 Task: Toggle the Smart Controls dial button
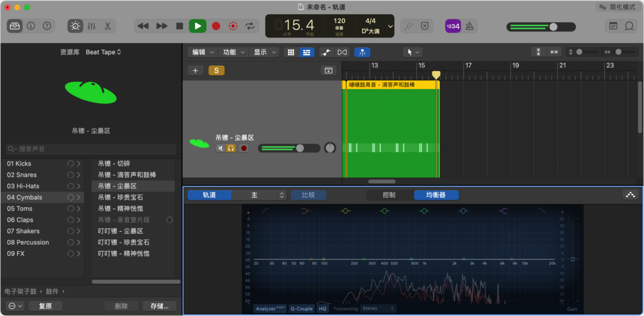tap(75, 26)
